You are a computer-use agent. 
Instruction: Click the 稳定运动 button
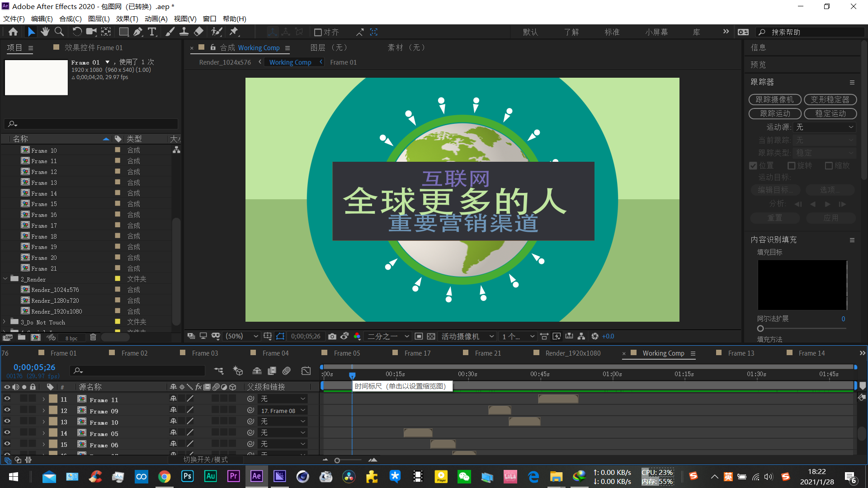830,113
